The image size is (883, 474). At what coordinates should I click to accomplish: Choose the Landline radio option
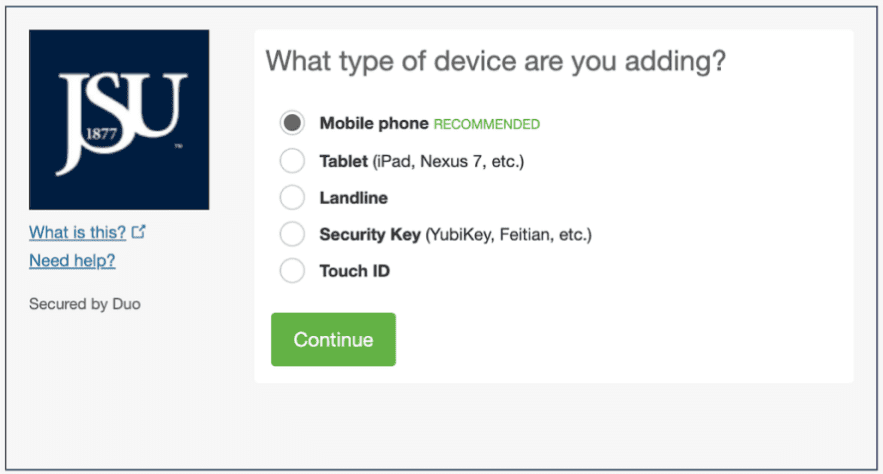pos(292,198)
